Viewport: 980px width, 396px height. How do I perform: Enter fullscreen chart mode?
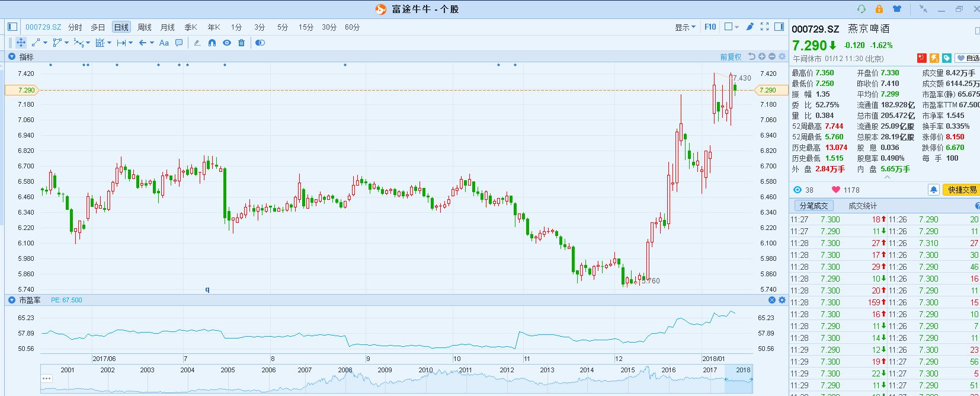click(764, 27)
